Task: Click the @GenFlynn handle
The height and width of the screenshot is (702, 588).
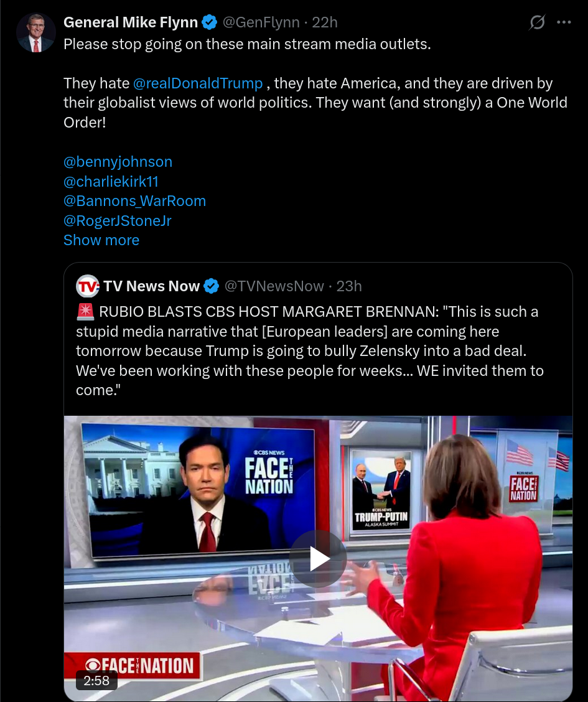Action: click(261, 22)
